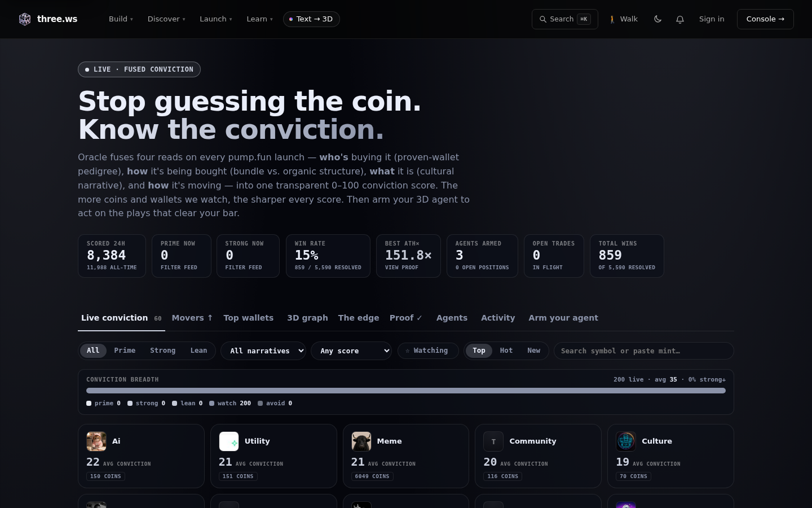Switch to Live conviction tab

click(x=121, y=318)
